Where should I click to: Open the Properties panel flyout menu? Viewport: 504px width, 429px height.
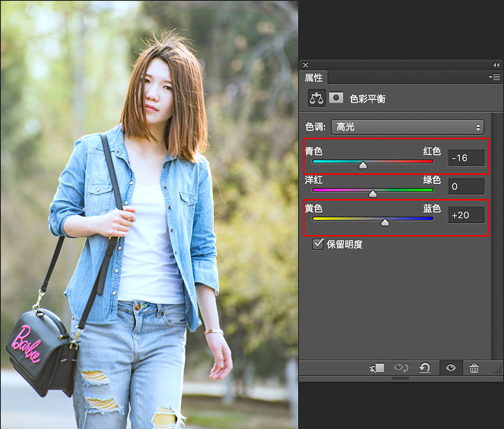tap(495, 77)
